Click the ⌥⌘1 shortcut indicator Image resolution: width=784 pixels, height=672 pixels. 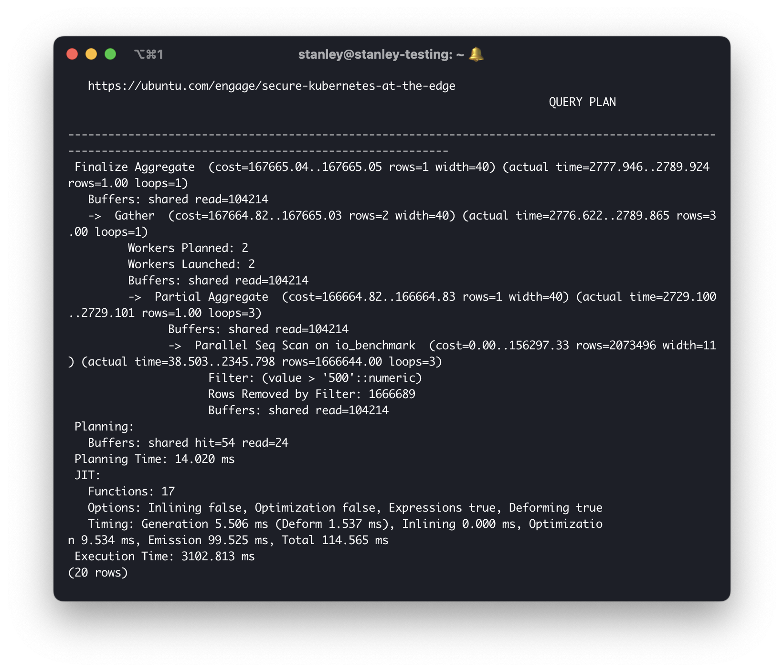148,54
